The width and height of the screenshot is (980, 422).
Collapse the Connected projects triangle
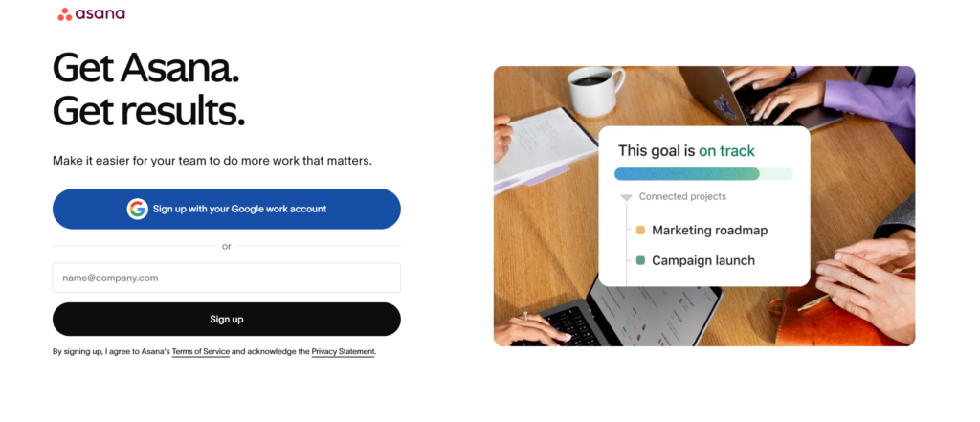627,197
